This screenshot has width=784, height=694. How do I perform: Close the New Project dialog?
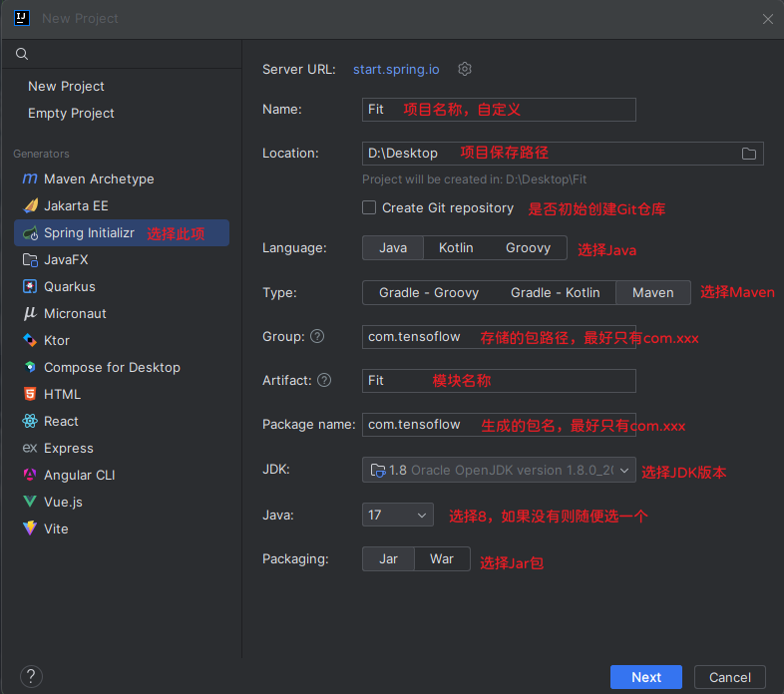[768, 19]
